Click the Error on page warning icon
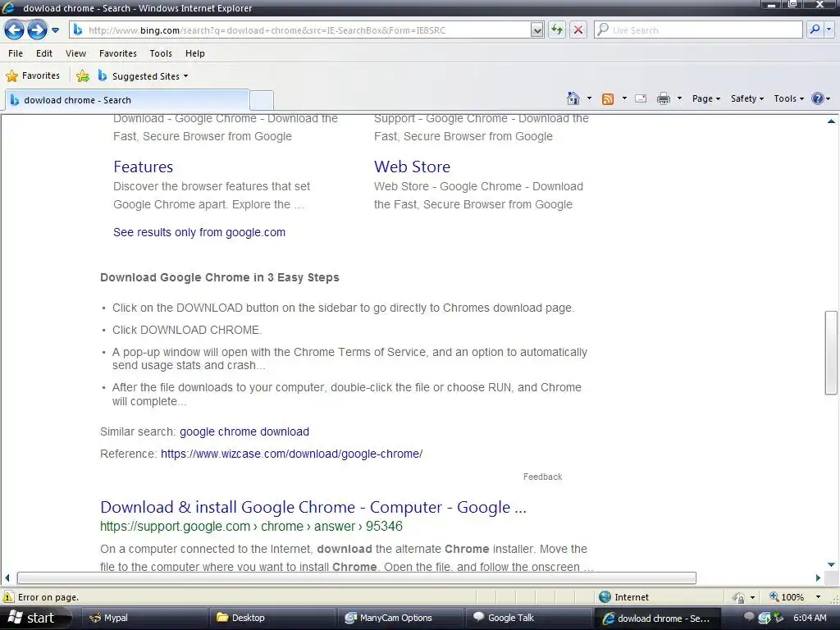Viewport: 840px width, 630px height. click(x=8, y=597)
